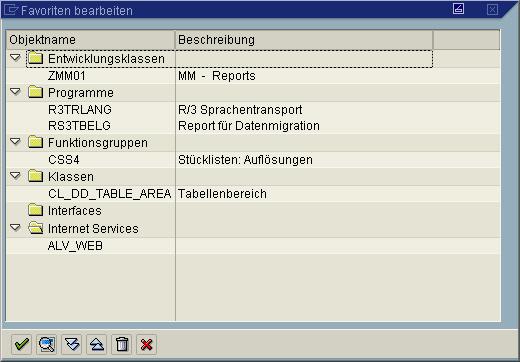Confirm with the green checkmark button
The height and width of the screenshot is (362, 520).
pyautogui.click(x=22, y=344)
